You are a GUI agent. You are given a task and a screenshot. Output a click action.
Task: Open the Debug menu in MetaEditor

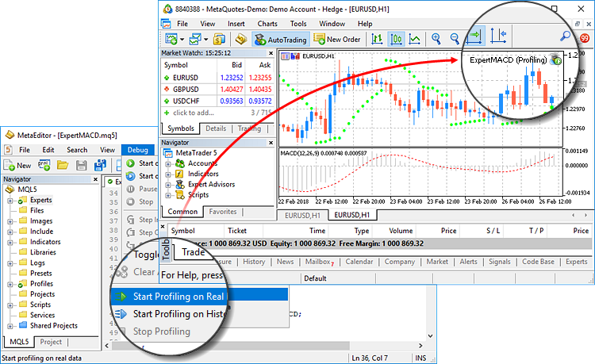pos(138,150)
